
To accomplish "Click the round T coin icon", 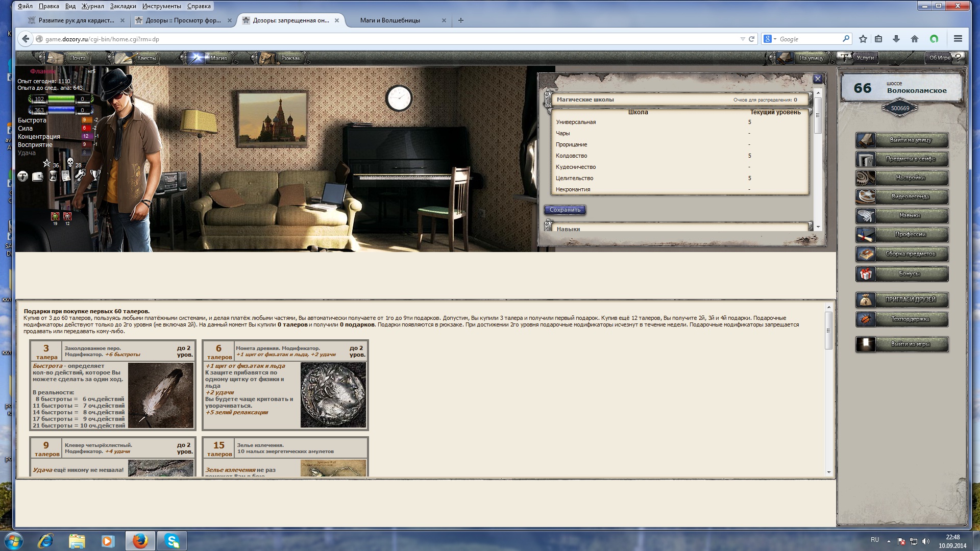I will (23, 177).
